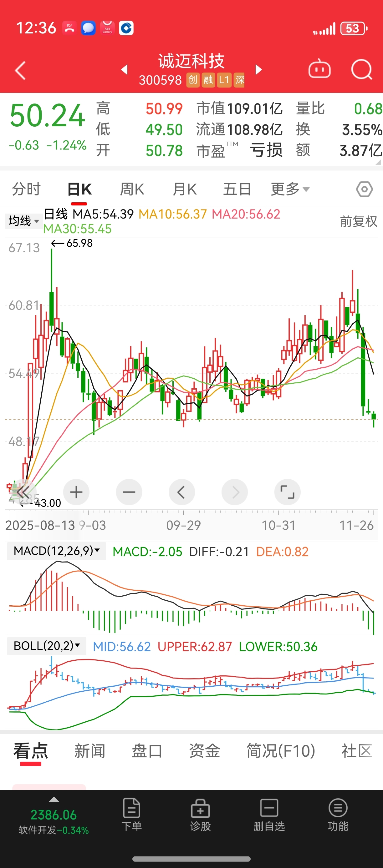Screen dimensions: 383x868
Task: Tap the 11-26 date axis label
Action: (356, 525)
